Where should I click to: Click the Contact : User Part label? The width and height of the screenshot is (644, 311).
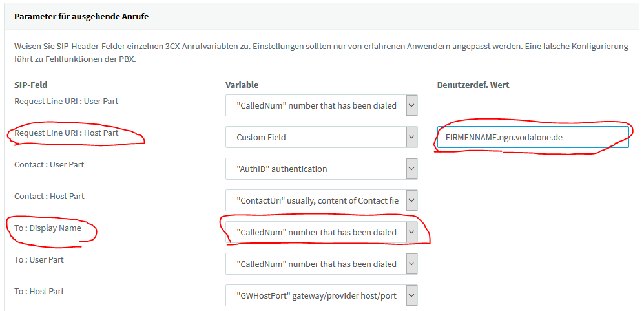[x=49, y=164]
